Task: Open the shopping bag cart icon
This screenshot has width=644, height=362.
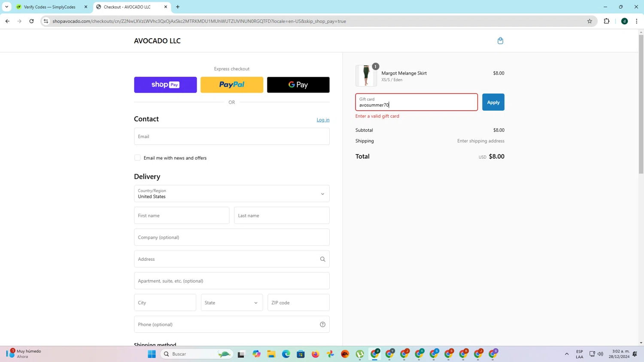Action: (500, 41)
